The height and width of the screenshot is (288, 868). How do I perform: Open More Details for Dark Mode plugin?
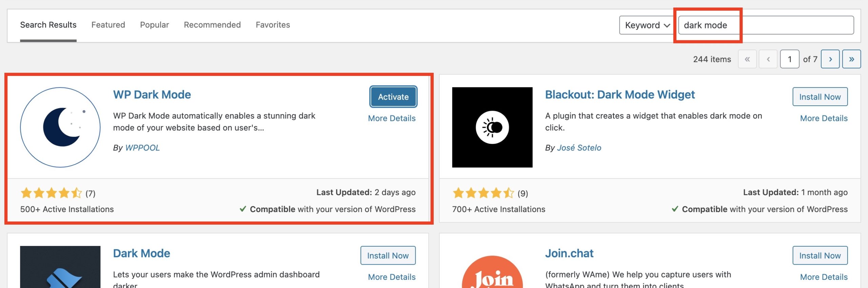(392, 277)
